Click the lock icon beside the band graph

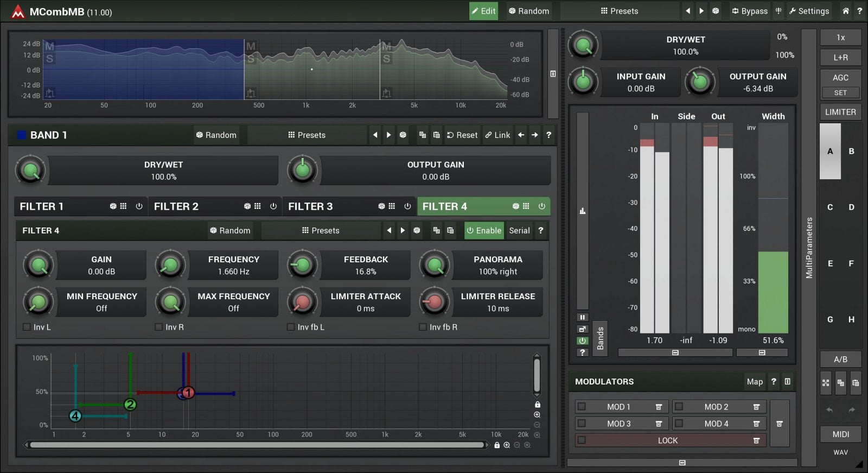coord(537,405)
